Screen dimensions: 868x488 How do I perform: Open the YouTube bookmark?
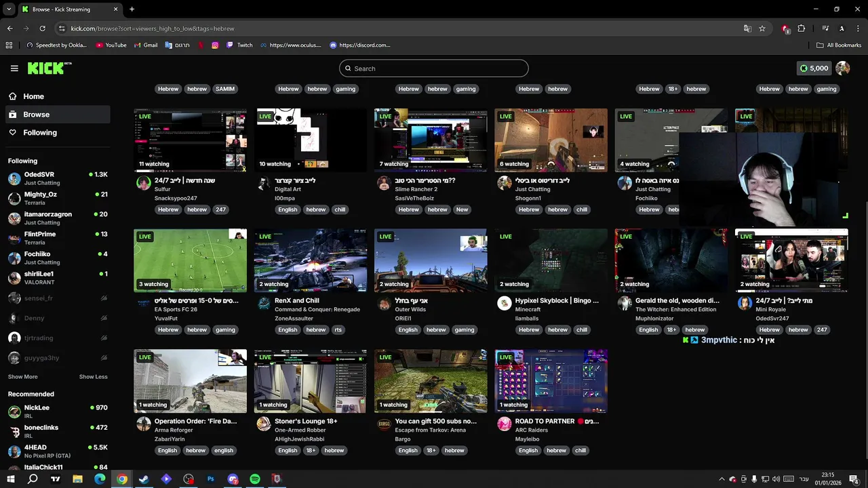click(111, 45)
